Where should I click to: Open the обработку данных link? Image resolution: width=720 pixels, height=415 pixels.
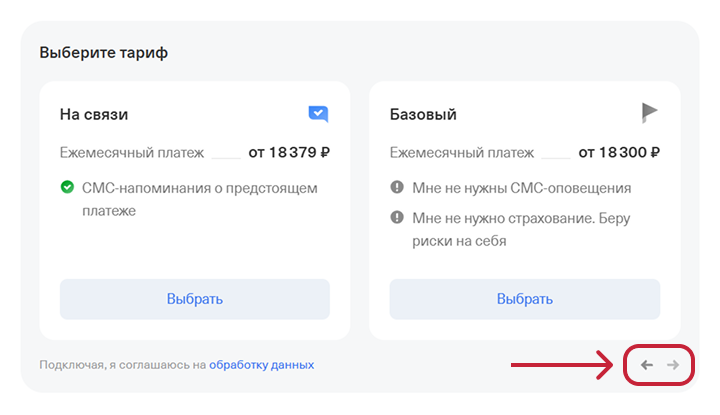(261, 365)
